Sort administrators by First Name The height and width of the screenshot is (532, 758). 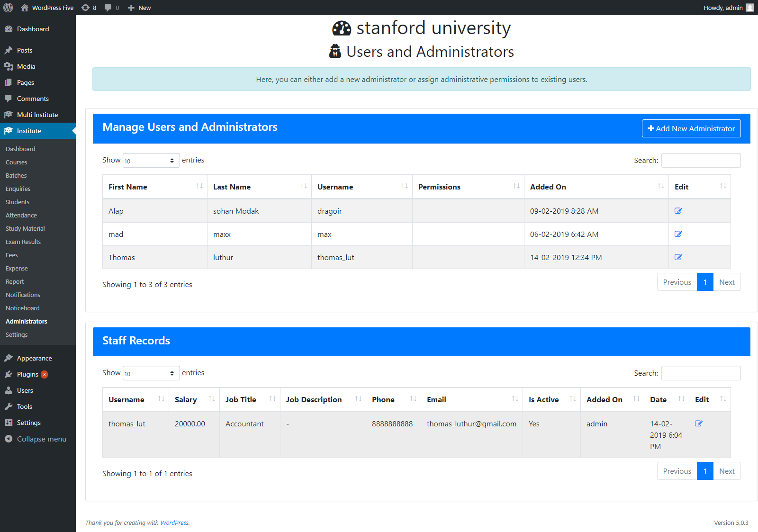pos(155,187)
